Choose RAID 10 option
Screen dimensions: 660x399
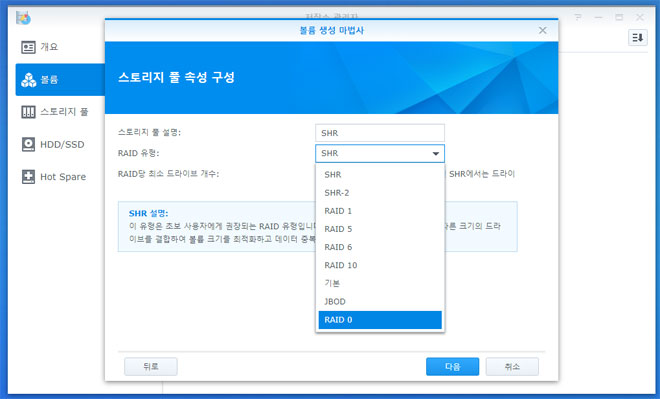click(x=380, y=265)
